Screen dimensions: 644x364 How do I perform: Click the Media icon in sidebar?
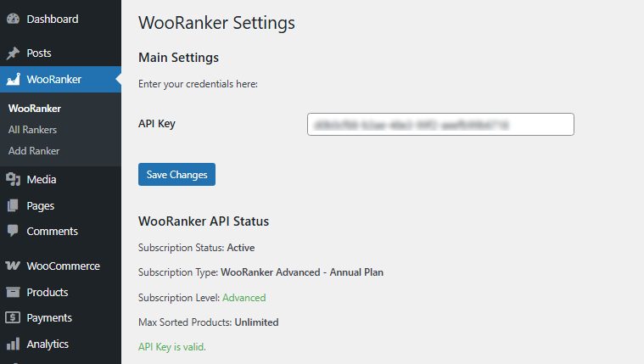pos(13,180)
